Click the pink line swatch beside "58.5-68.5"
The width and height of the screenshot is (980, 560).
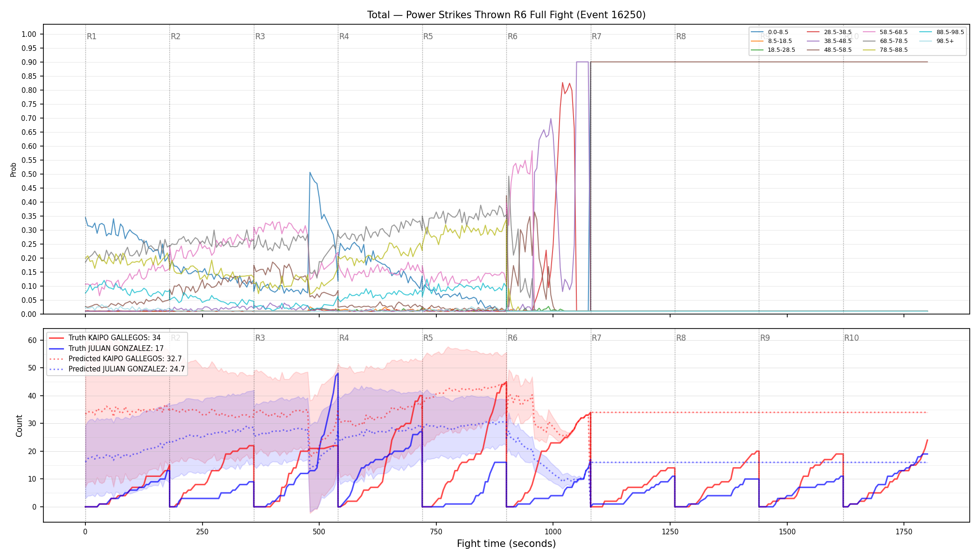(869, 32)
